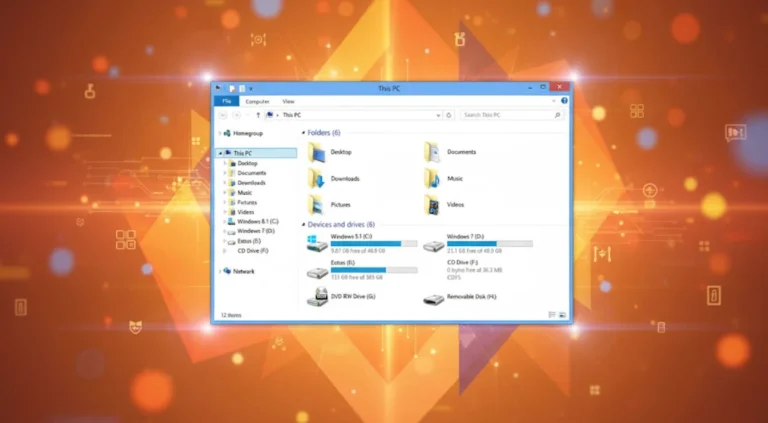This screenshot has height=423, width=768.
Task: Click the Up one level arrow
Action: [258, 115]
